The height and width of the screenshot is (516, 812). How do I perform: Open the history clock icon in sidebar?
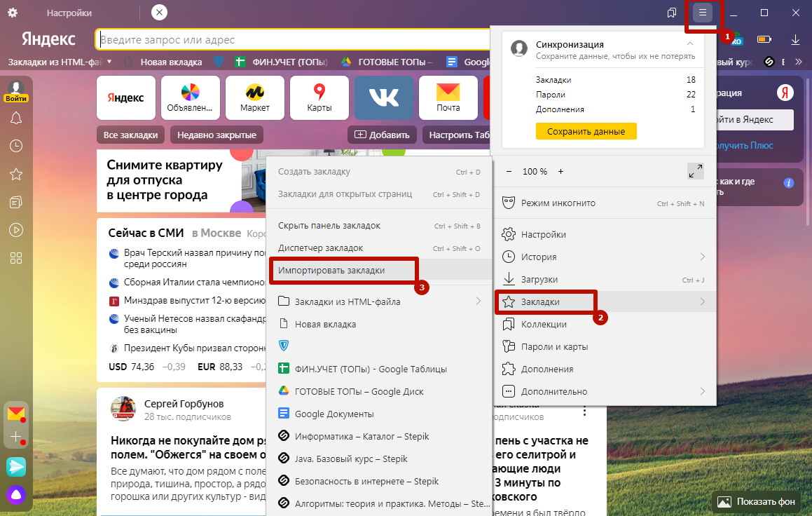point(15,146)
